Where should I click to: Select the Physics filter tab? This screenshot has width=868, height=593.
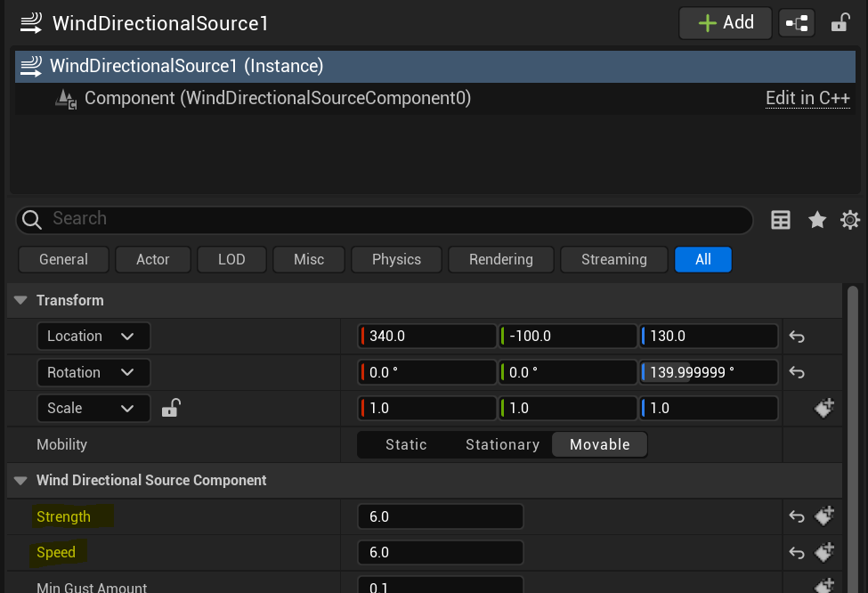pos(396,259)
